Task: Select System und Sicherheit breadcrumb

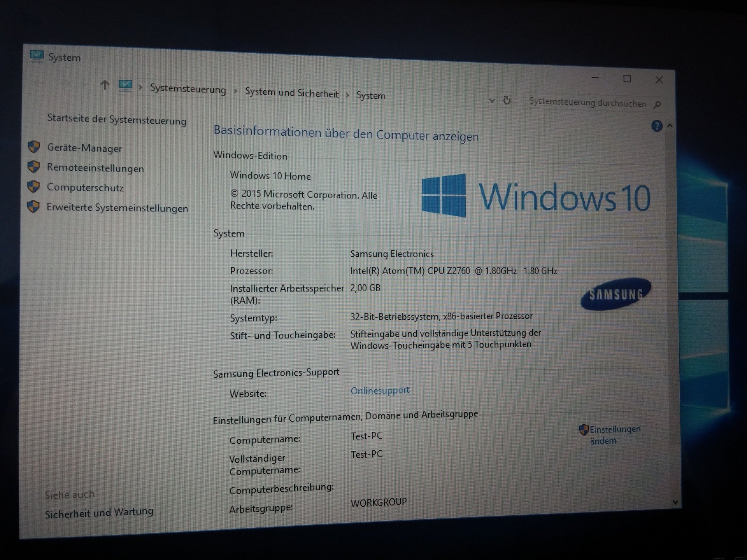Action: click(x=292, y=93)
